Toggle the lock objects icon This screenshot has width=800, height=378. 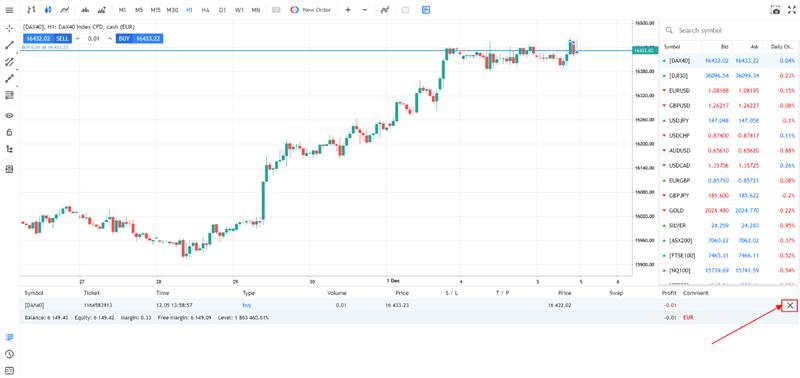click(9, 132)
